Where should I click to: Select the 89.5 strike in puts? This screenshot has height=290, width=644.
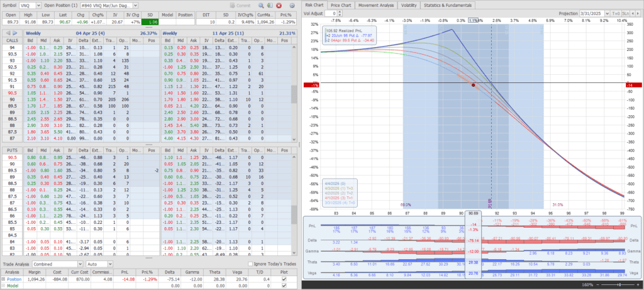tap(13, 169)
